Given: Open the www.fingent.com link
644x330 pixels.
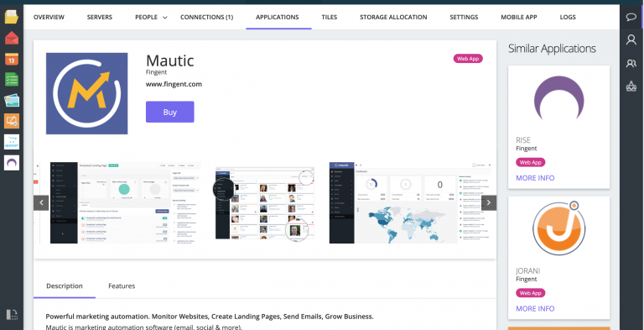Looking at the screenshot, I should click(174, 84).
